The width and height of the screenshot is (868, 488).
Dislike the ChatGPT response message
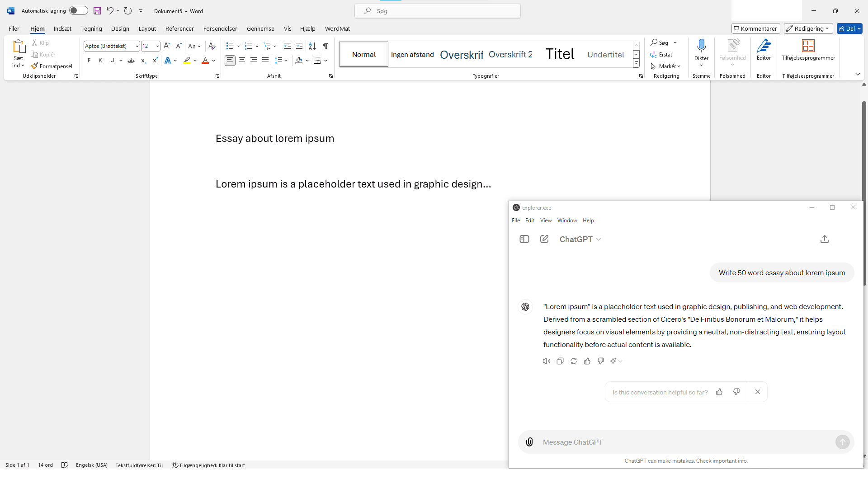pyautogui.click(x=601, y=361)
